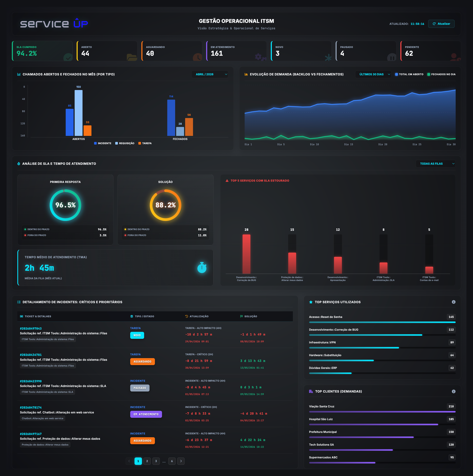Click the Proteção de dados::Alterar meus dados bar
This screenshot has width=473, height=476.
292,263
